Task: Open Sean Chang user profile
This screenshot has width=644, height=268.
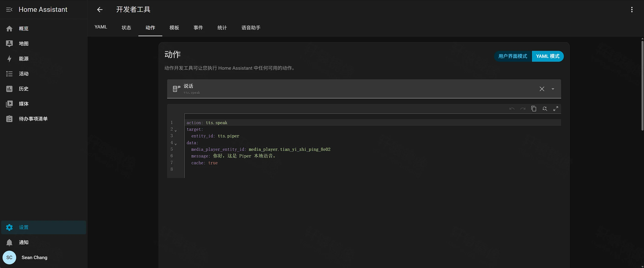Action: [34, 258]
